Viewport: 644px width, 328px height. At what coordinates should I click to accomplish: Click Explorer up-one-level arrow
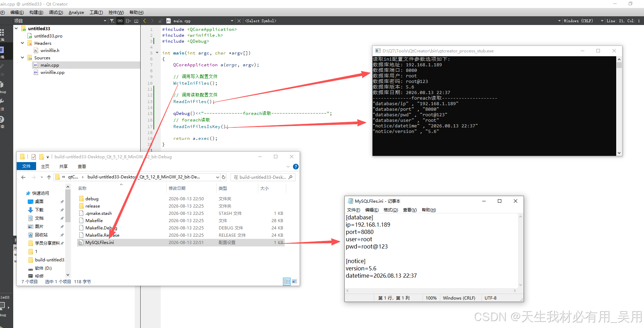coord(49,177)
